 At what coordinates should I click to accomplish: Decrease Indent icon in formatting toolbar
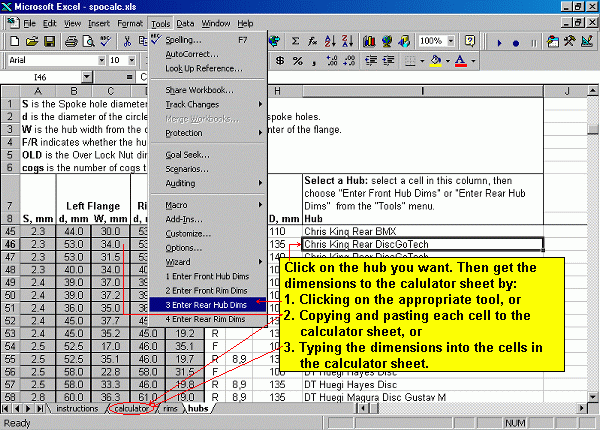pyautogui.click(x=371, y=60)
